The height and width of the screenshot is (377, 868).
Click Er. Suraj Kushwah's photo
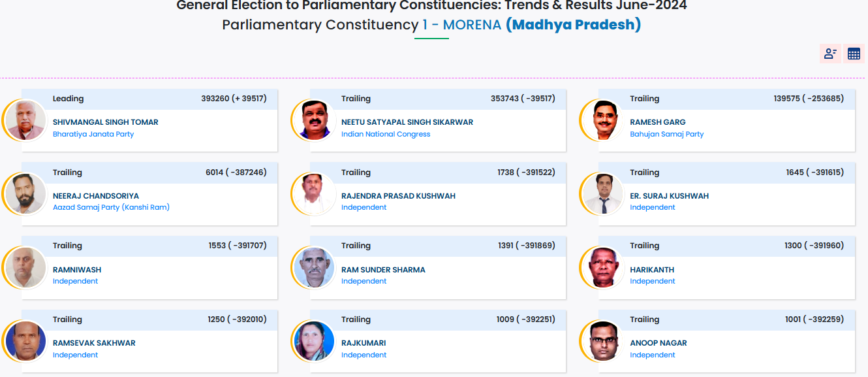(603, 194)
